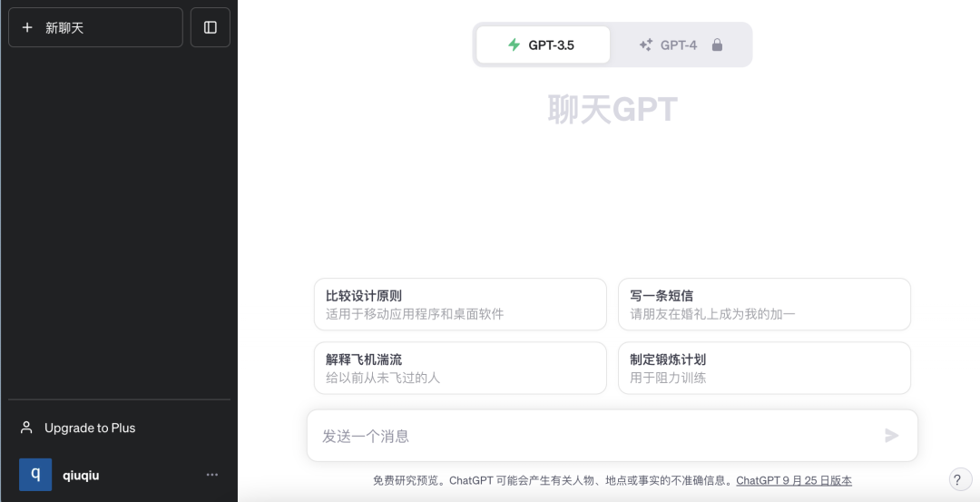Switch to the GPT-4 model tab
The image size is (980, 502).
tap(681, 44)
